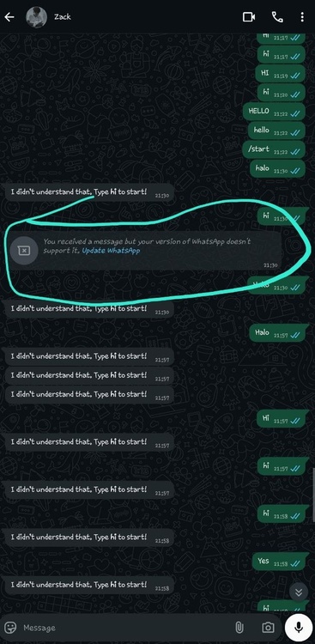Viewport: 315px width, 644px height.
Task: Select the sent "HELLO" message bubble
Action: pyautogui.click(x=274, y=112)
